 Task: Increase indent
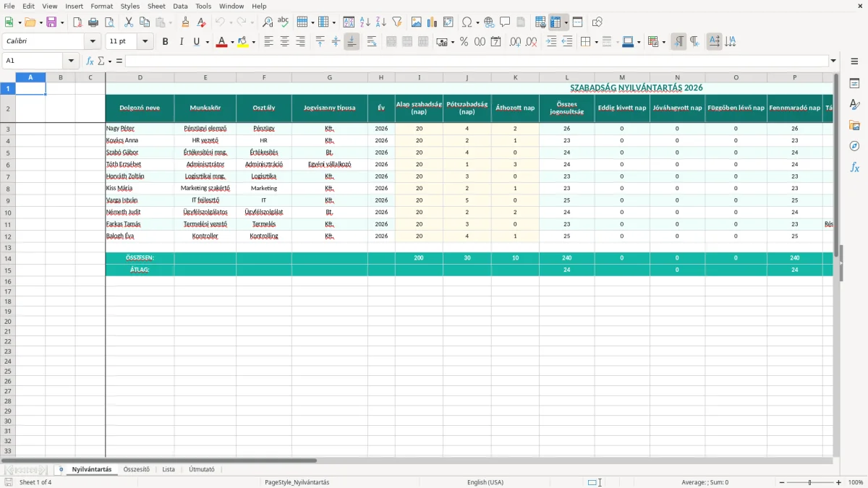551,42
